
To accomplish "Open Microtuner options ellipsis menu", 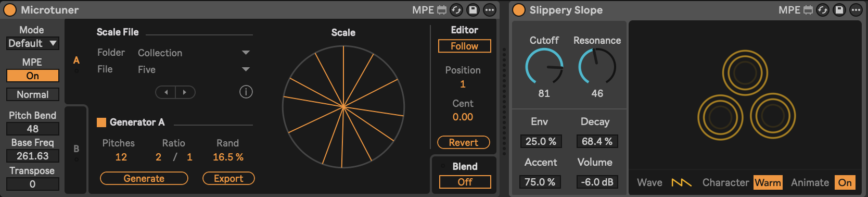I will (x=490, y=10).
